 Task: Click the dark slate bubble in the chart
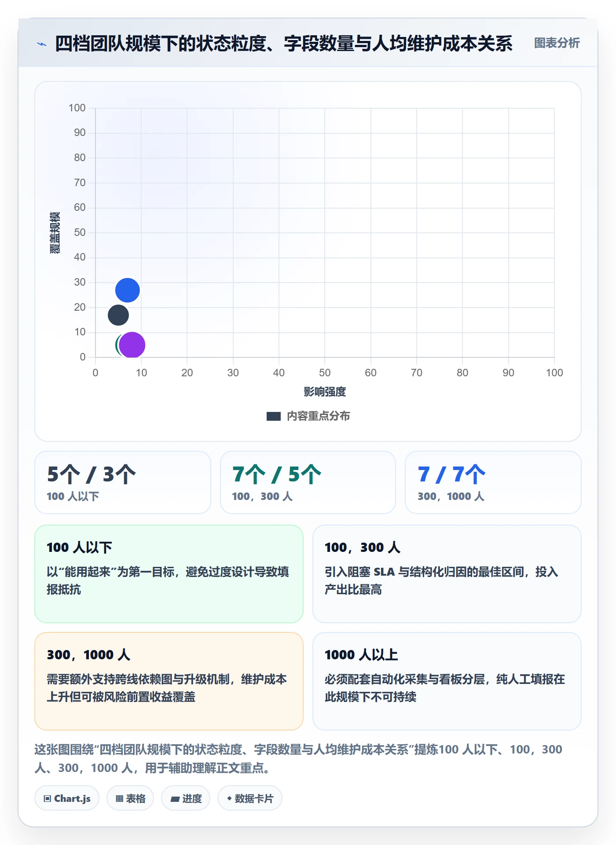[x=118, y=315]
